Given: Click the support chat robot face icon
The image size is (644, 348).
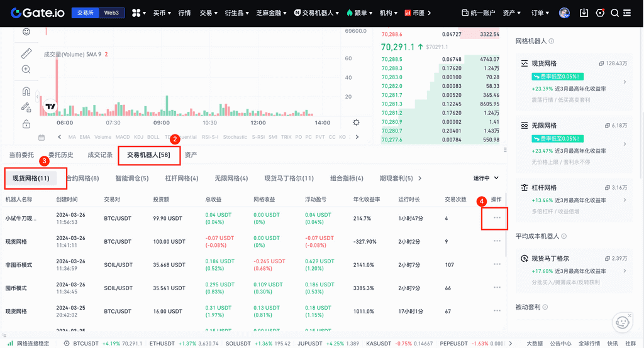Looking at the screenshot, I should (x=622, y=322).
